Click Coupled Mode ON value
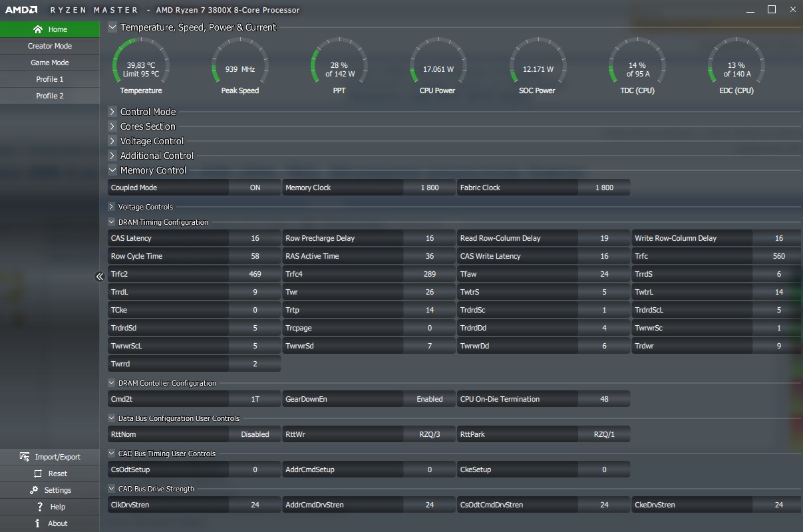This screenshot has height=532, width=803. pos(255,188)
